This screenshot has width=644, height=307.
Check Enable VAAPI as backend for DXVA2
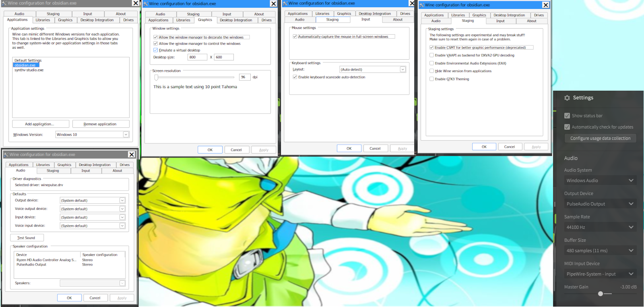pos(431,55)
